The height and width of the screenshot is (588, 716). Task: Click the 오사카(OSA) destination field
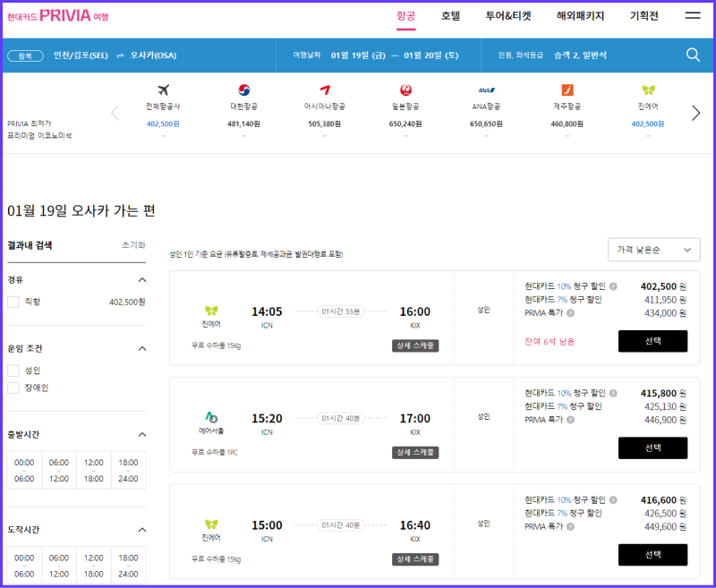pos(153,55)
